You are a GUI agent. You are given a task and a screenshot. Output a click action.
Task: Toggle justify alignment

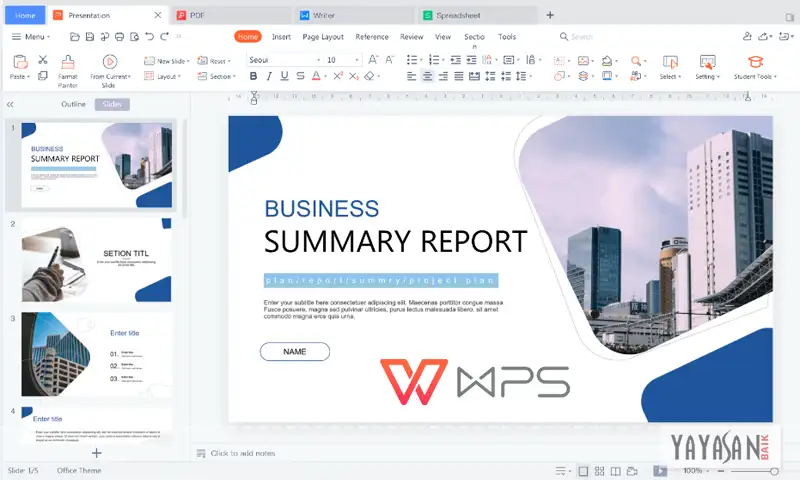[459, 76]
